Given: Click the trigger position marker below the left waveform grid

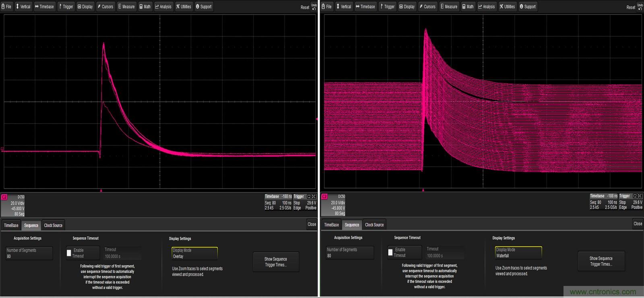Looking at the screenshot, I should tap(101, 190).
